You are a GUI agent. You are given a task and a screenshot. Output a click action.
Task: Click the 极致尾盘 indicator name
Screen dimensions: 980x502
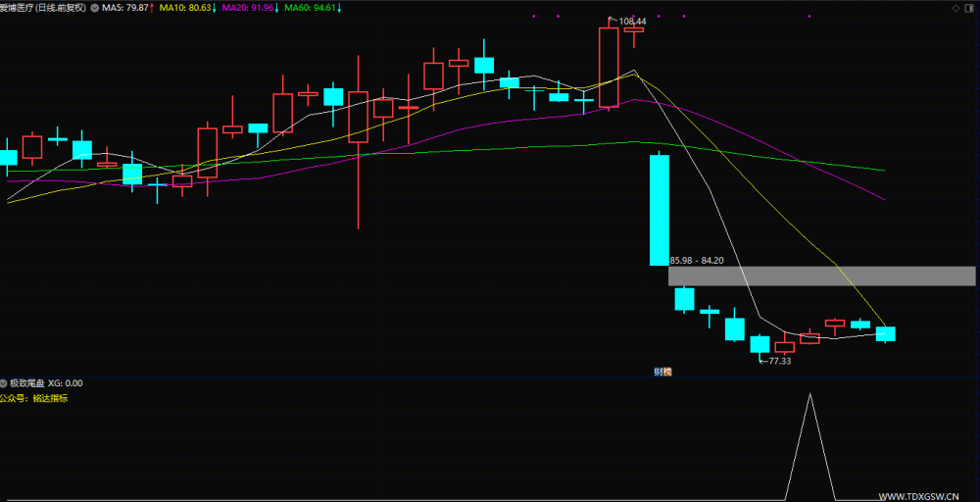click(x=26, y=383)
